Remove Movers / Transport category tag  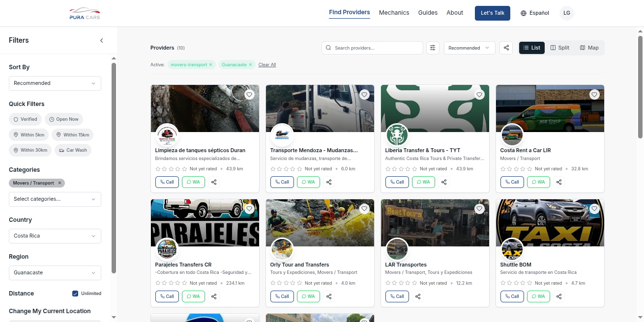tap(59, 183)
